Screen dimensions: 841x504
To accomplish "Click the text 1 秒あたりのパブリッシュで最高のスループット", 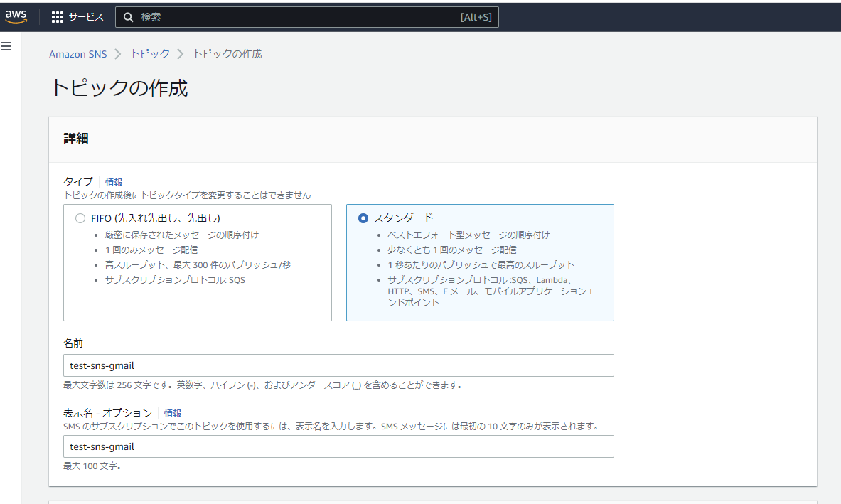I will (x=481, y=265).
